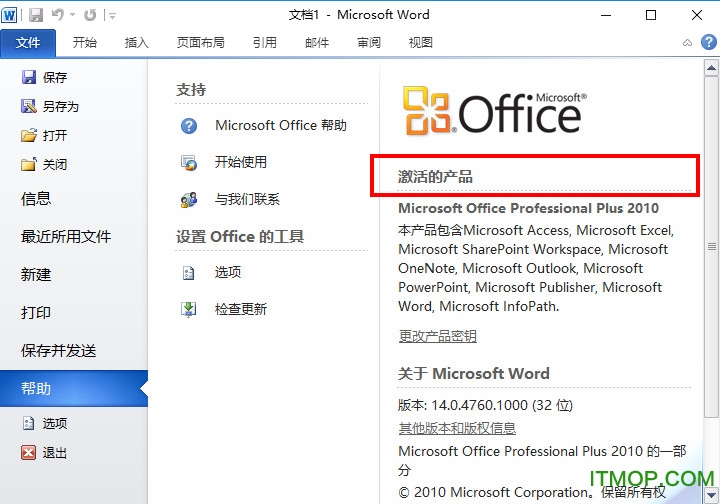Open 检查更新 under Office tools

(x=241, y=309)
